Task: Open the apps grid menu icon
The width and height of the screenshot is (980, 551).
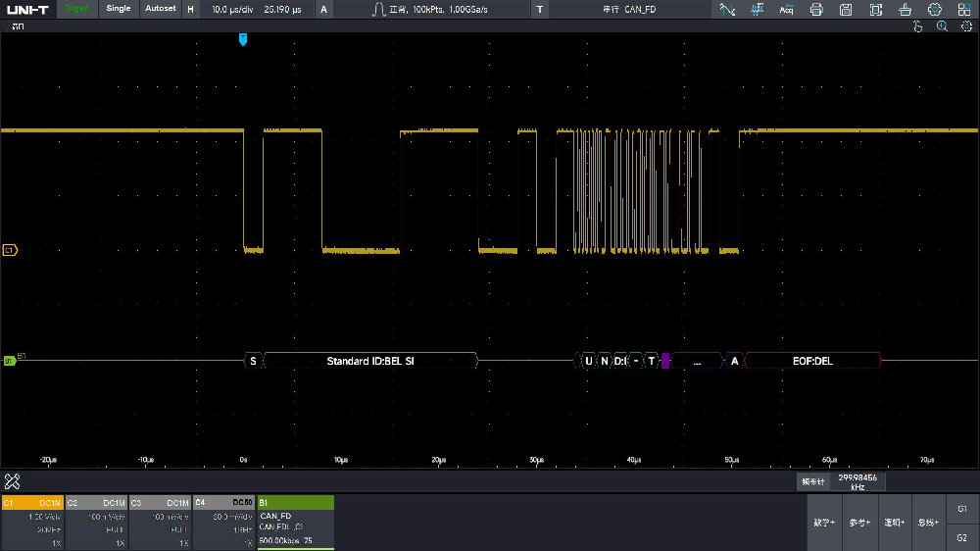Action: coord(964,9)
